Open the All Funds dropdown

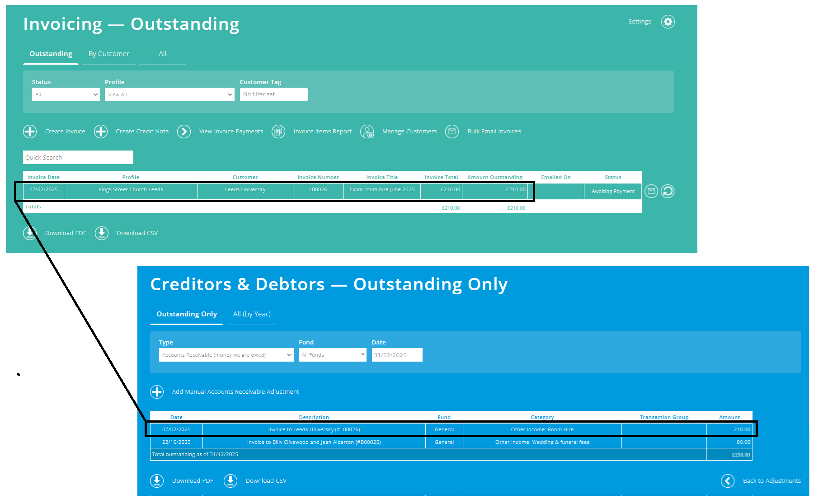tap(332, 354)
